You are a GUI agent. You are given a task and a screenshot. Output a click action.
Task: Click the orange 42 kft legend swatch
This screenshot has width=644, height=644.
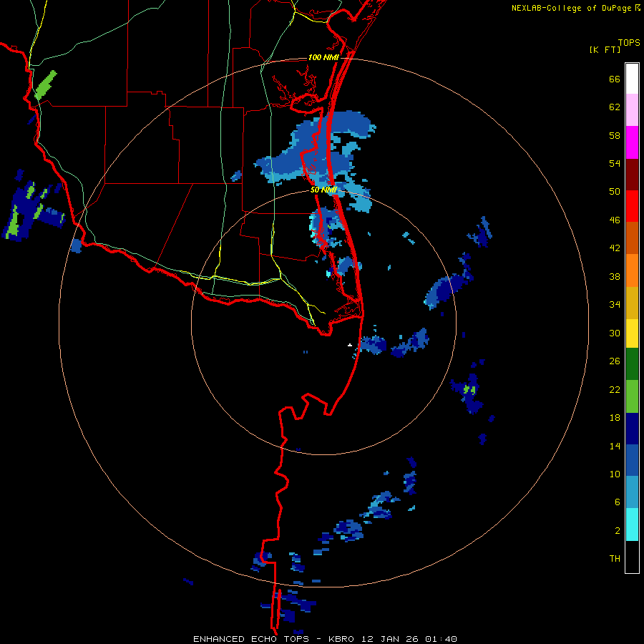[632, 270]
